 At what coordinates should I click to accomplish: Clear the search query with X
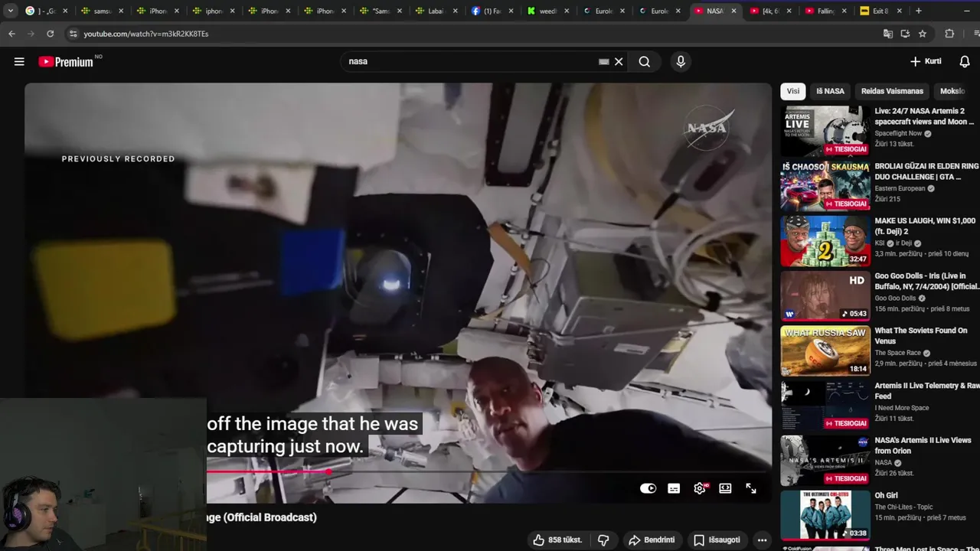619,62
